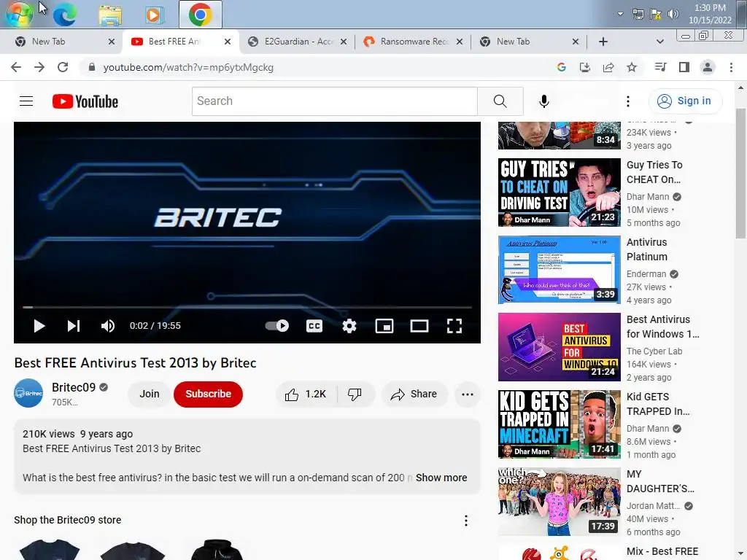
Task: Open Chrome side panel
Action: click(684, 67)
